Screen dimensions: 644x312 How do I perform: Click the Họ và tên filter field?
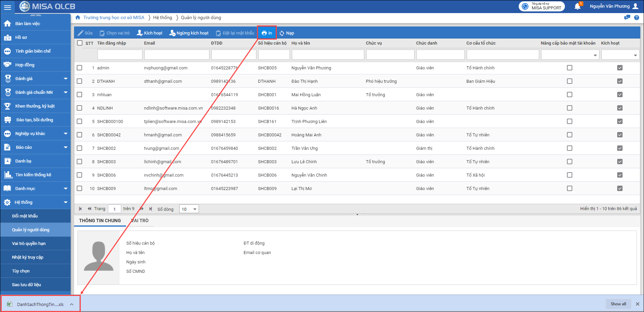tap(328, 55)
